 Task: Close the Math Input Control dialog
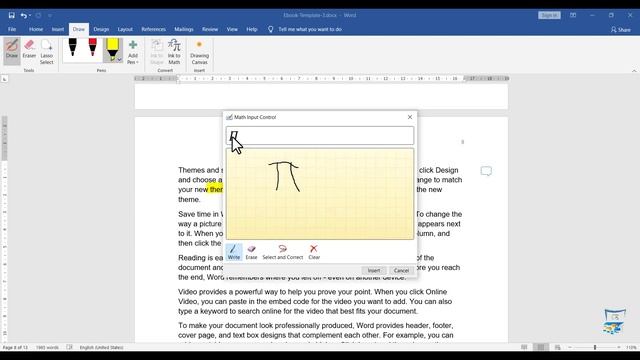click(410, 117)
